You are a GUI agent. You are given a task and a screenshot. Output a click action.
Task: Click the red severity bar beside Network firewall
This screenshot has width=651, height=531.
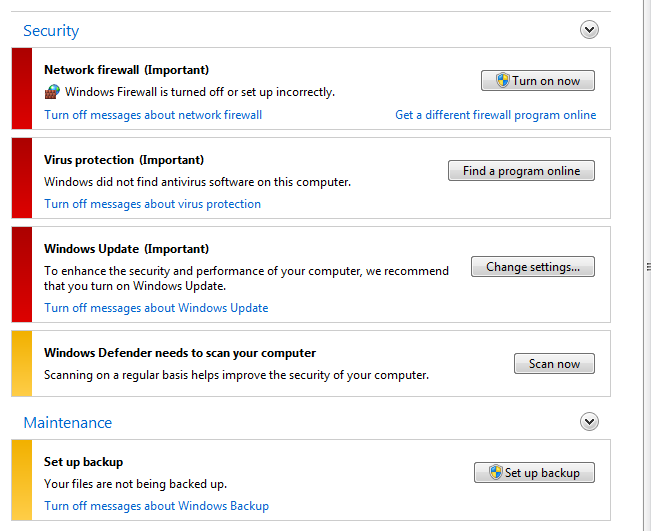pos(22,88)
